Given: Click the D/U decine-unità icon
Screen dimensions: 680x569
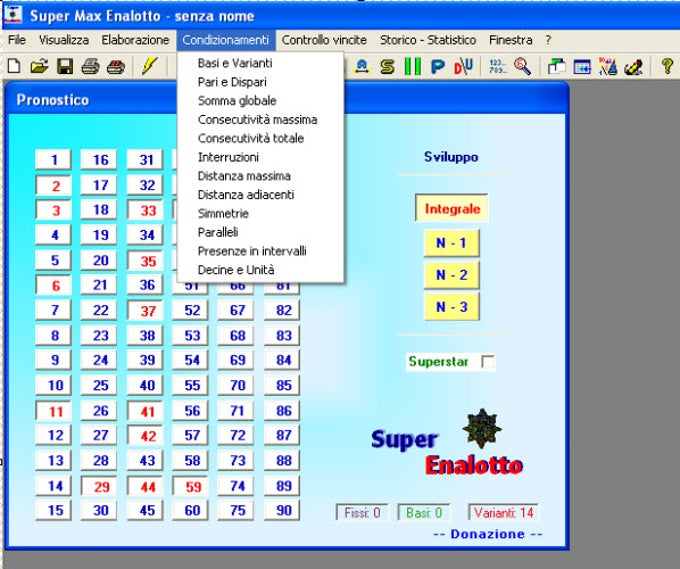Looking at the screenshot, I should click(x=463, y=66).
